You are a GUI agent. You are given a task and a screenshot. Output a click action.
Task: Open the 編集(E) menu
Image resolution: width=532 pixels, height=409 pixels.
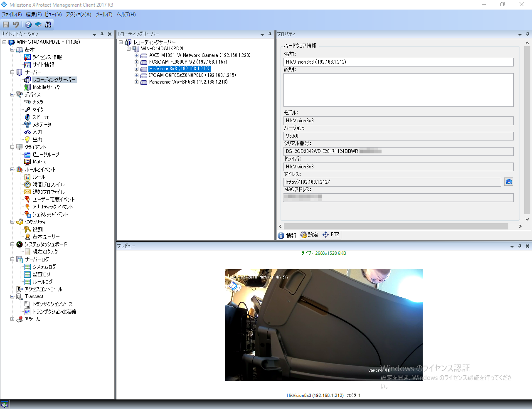[34, 14]
